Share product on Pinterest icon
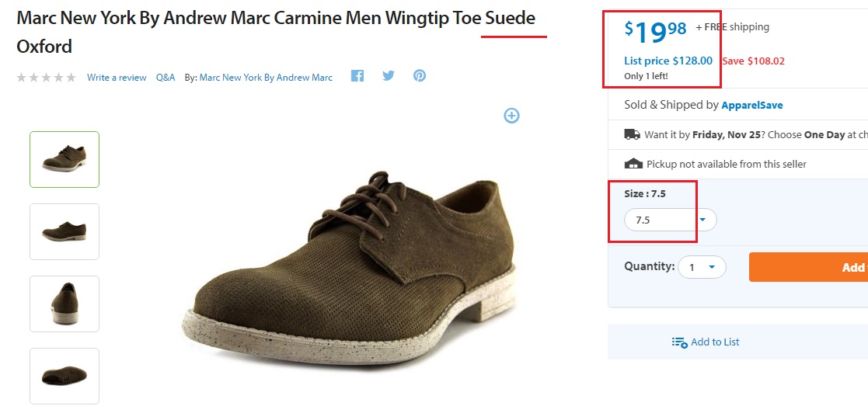 420,76
